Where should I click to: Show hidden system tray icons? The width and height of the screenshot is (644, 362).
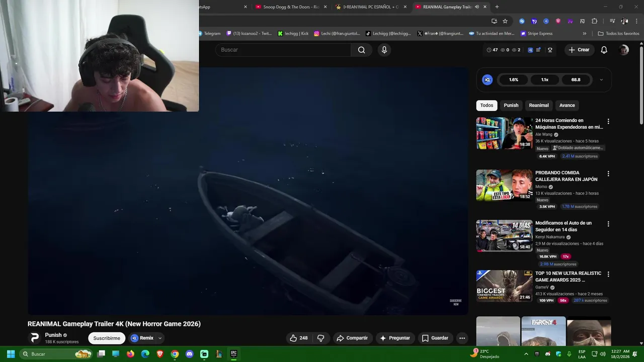click(x=526, y=354)
